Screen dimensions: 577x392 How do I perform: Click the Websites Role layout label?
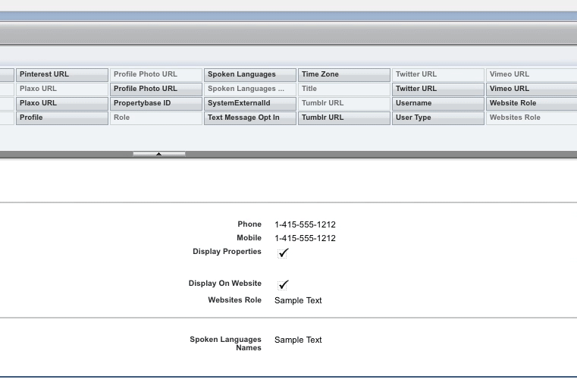[235, 300]
